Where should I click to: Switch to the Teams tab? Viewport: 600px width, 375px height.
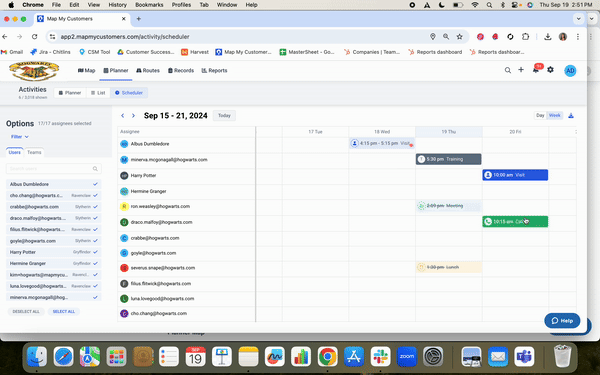click(34, 152)
